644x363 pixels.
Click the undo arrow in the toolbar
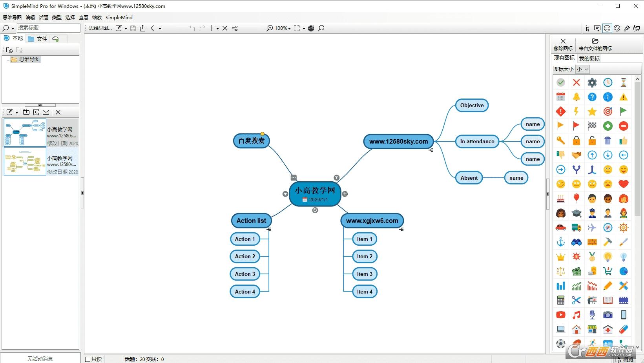pyautogui.click(x=192, y=28)
